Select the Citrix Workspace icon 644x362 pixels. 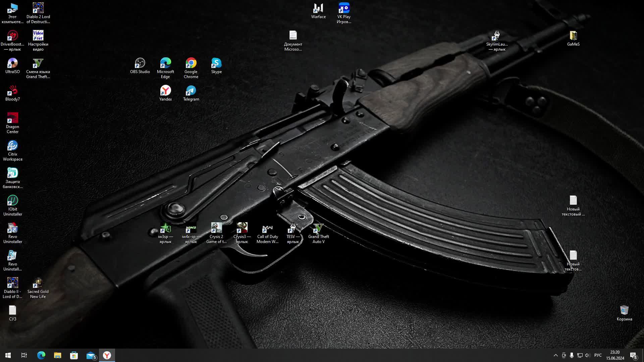click(x=12, y=151)
